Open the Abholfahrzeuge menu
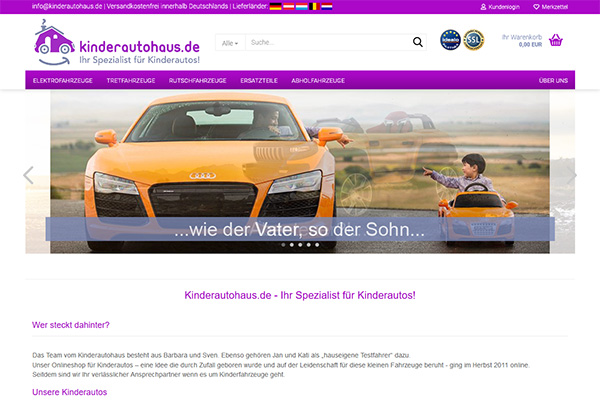Screen dimensions: 600x400 click(318, 80)
